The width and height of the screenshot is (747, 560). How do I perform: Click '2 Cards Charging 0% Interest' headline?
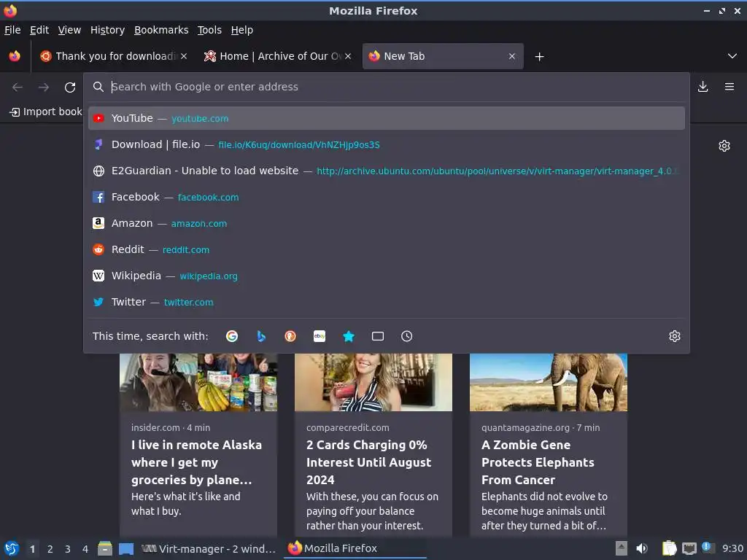coord(368,462)
